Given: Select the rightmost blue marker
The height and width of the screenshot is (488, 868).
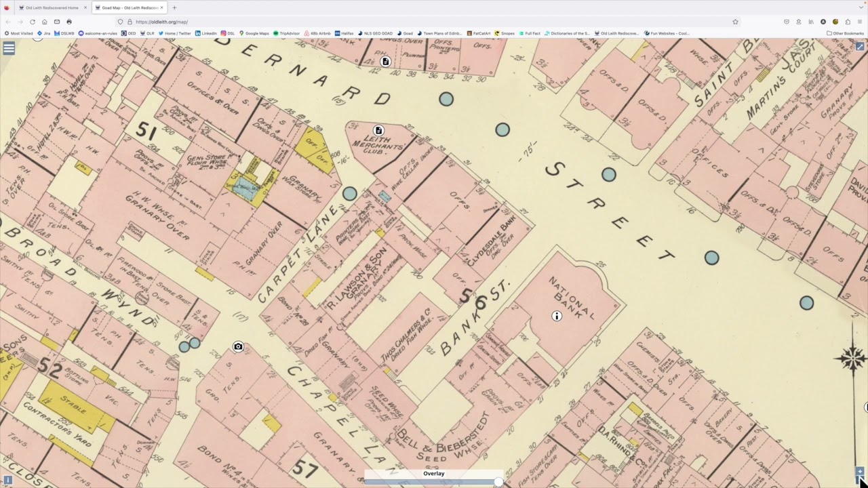Looking at the screenshot, I should 806,303.
